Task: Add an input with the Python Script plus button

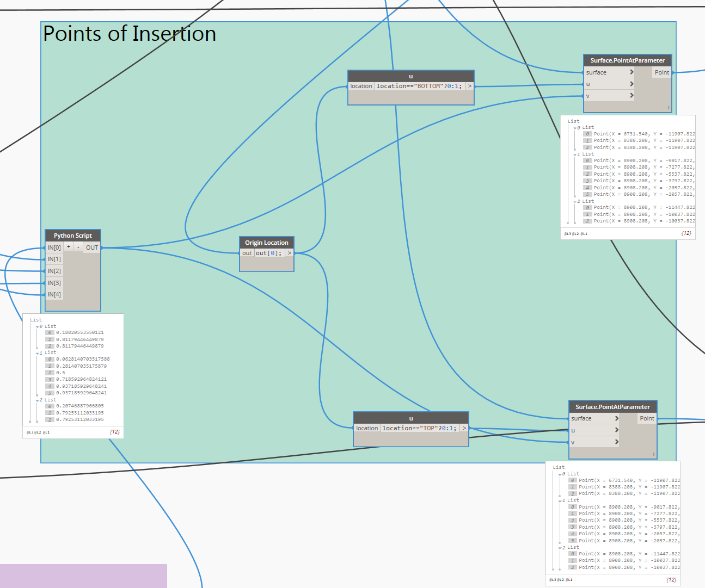Action: (69, 247)
